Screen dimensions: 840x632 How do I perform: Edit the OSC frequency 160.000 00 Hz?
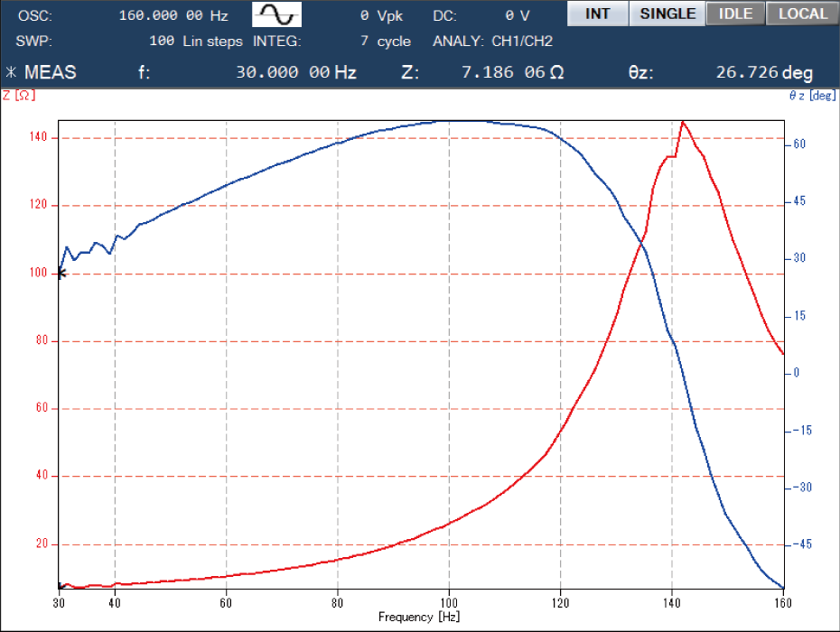pyautogui.click(x=186, y=15)
